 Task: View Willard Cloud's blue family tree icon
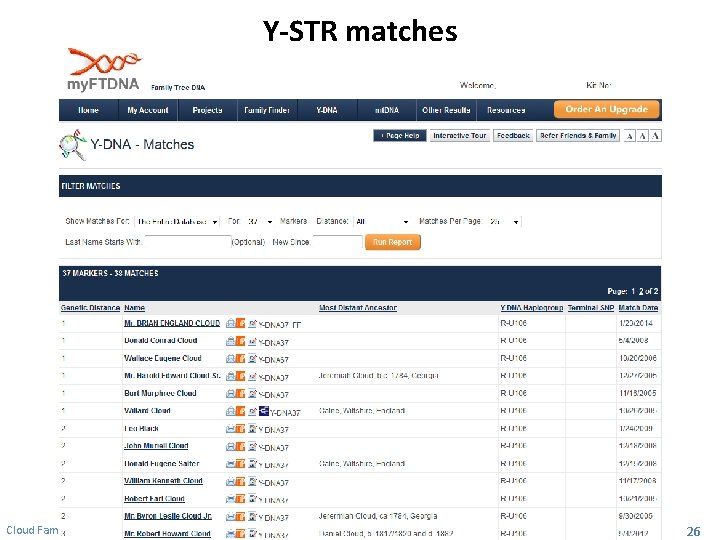tap(264, 411)
